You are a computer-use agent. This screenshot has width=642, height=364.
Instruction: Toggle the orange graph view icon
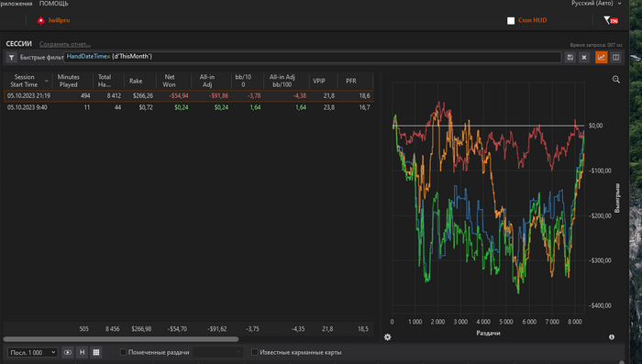601,58
